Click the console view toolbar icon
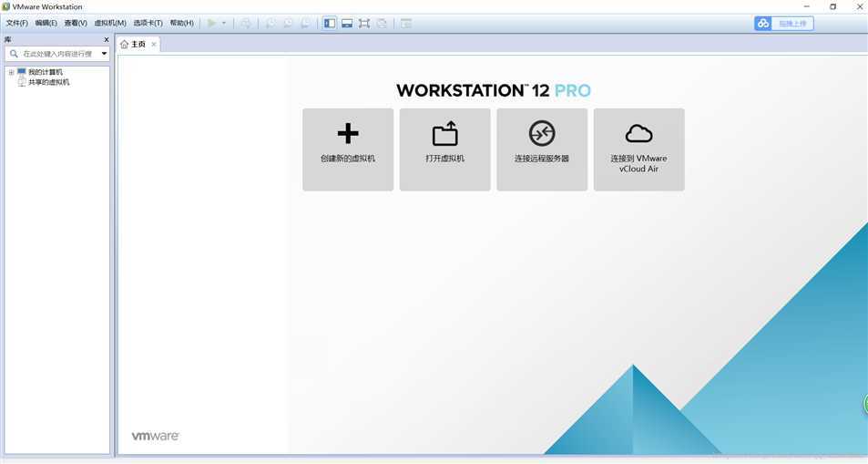 (406, 24)
